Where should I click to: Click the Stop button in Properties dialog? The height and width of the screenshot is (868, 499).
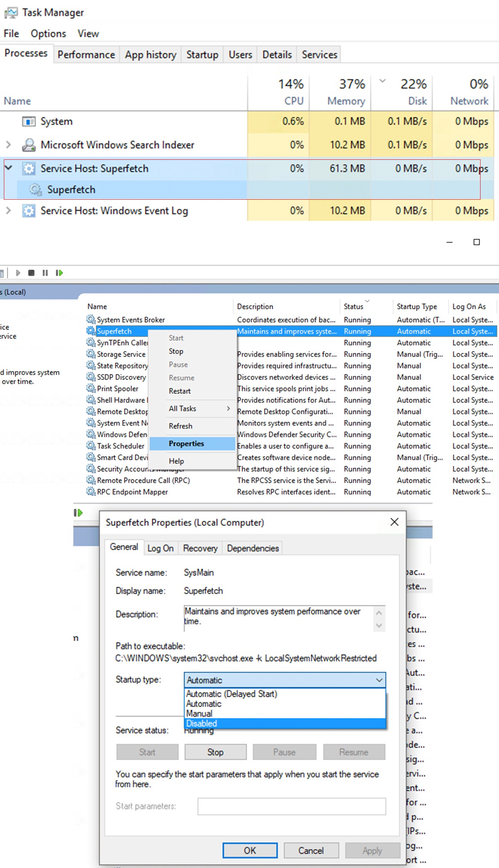coord(215,752)
